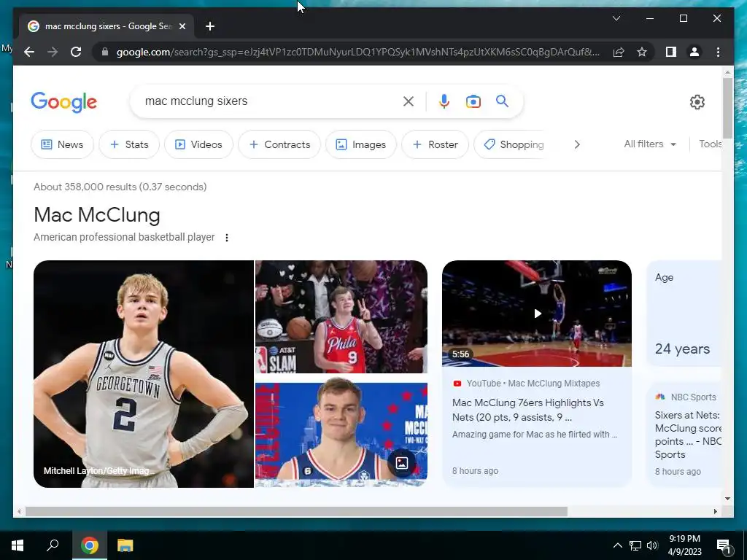Image resolution: width=747 pixels, height=560 pixels.
Task: Add Stats to the search
Action: 128,144
